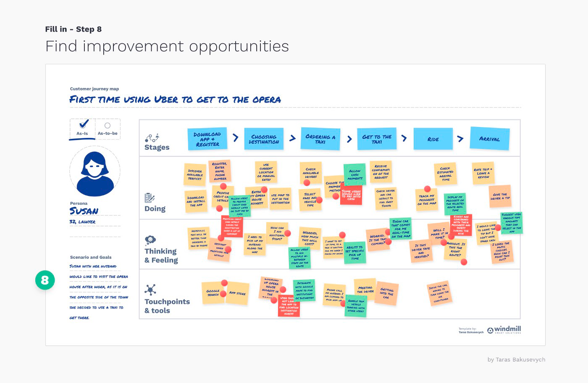588x383 pixels.
Task: Click the 'App store' touchpoint note
Action: coord(237,293)
